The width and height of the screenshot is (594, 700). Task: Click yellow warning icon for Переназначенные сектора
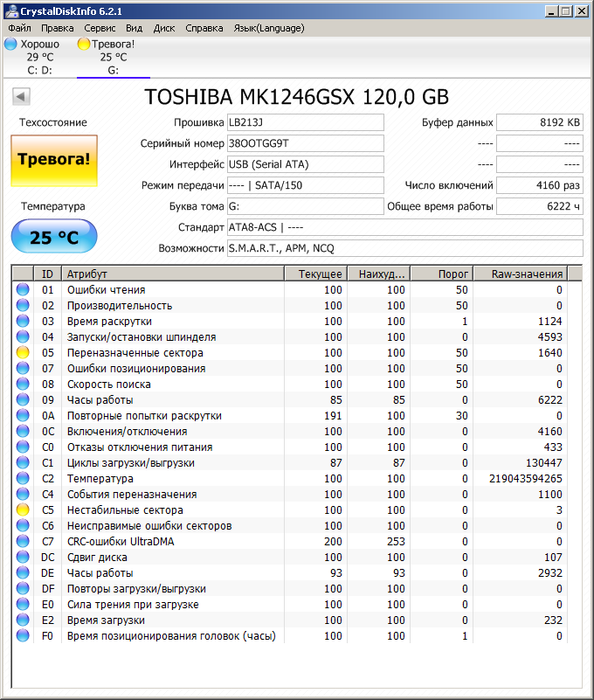(23, 353)
